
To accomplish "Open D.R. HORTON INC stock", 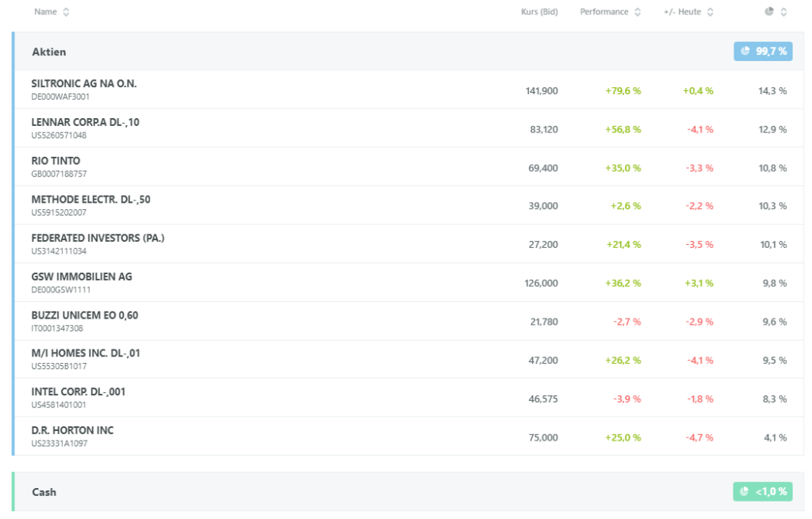I will [x=72, y=430].
